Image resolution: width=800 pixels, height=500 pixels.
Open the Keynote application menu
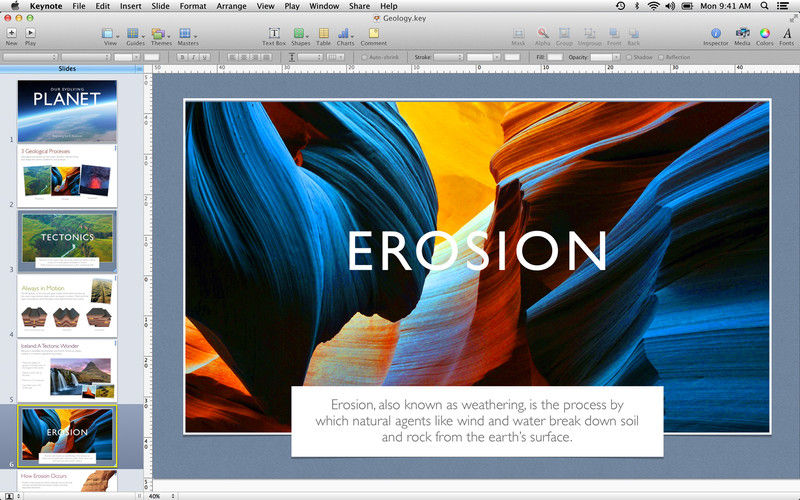pos(46,6)
